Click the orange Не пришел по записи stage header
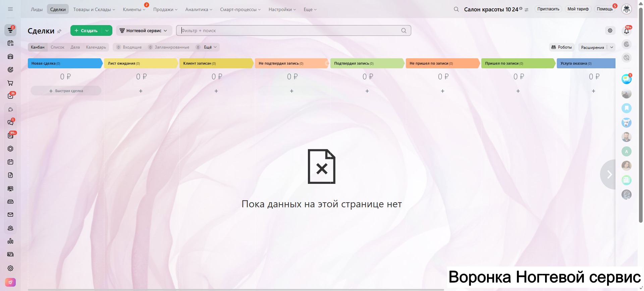 click(443, 63)
